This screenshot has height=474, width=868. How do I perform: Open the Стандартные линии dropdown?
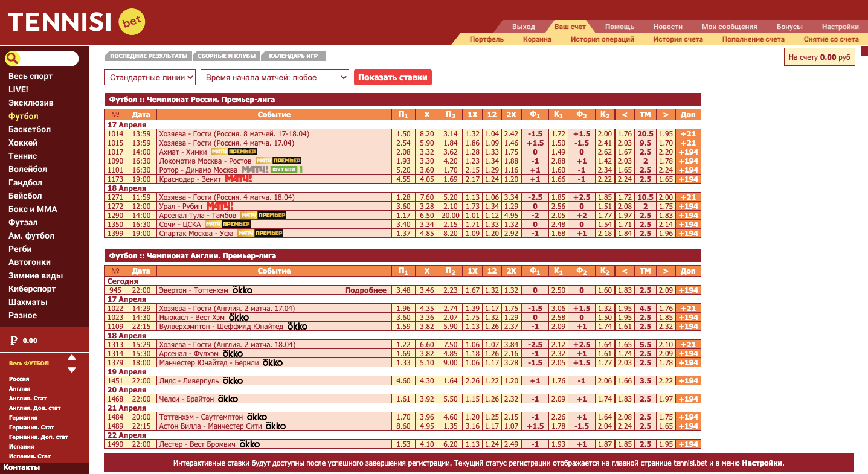[150, 77]
